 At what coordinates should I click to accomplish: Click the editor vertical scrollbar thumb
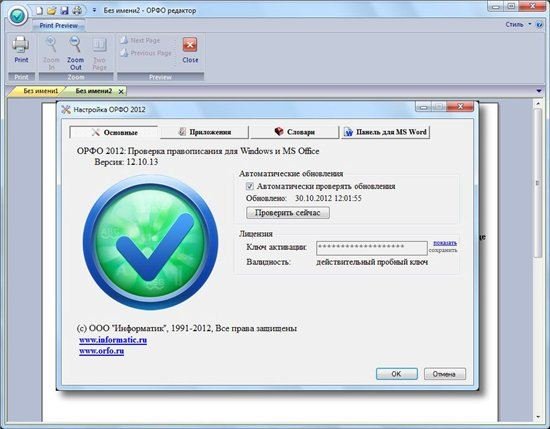tap(538, 182)
